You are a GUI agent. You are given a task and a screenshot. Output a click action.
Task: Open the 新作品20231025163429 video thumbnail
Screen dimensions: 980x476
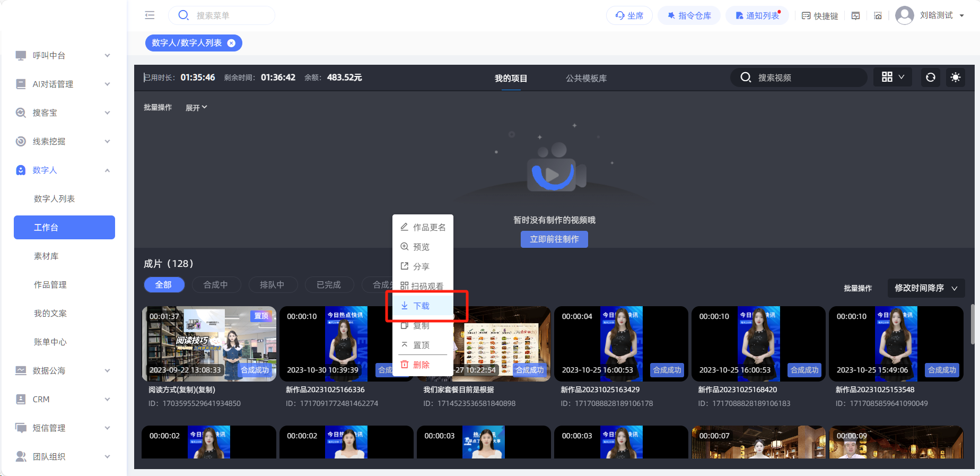tap(621, 344)
